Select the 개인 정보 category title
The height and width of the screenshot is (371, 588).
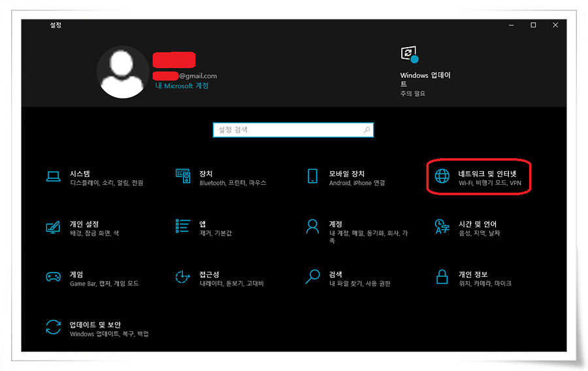tap(473, 275)
